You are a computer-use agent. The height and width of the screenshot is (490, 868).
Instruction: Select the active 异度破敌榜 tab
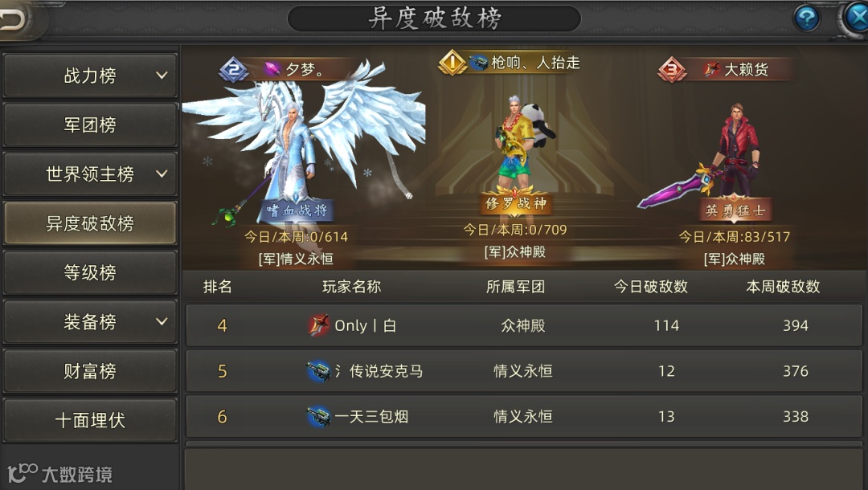90,223
